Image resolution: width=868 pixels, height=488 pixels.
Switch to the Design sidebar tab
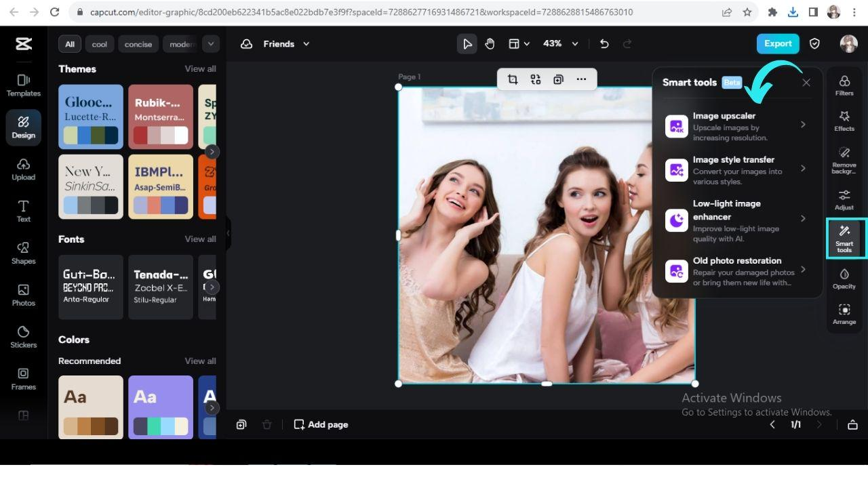pos(23,127)
